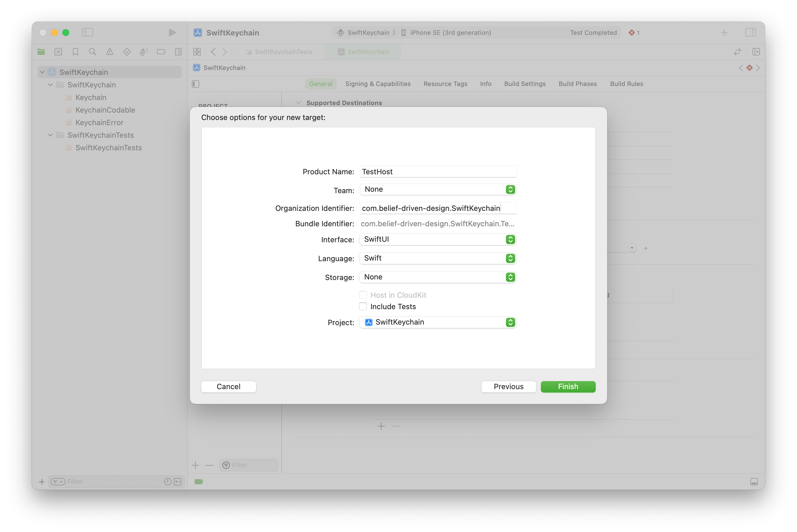This screenshot has width=797, height=532.
Task: Open the Test navigator diamond icon
Action: click(x=127, y=51)
